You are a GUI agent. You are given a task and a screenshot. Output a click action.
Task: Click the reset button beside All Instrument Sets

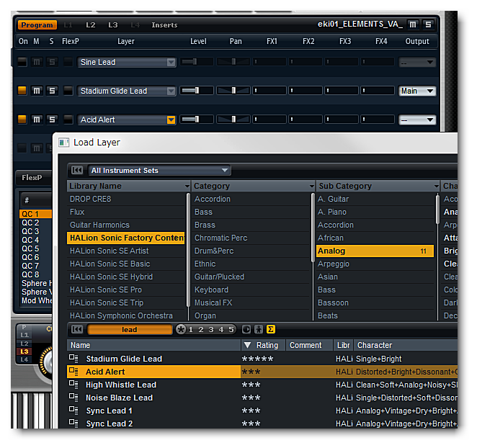tap(77, 170)
